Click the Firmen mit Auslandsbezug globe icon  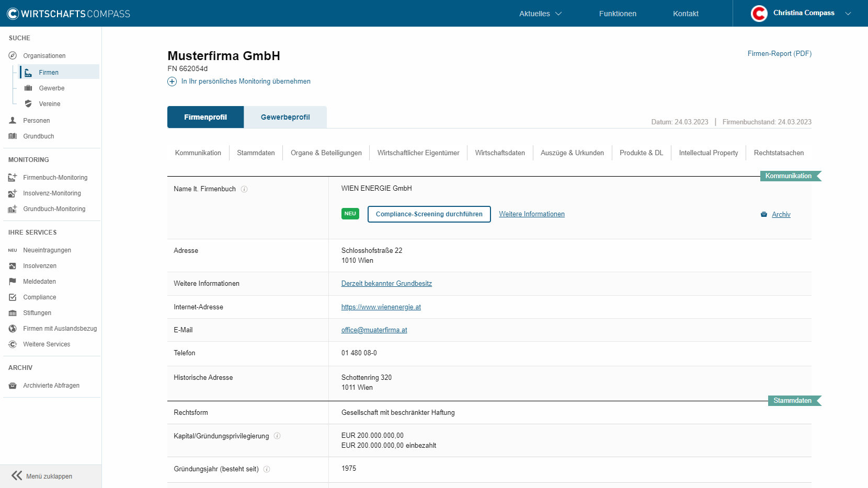(13, 328)
